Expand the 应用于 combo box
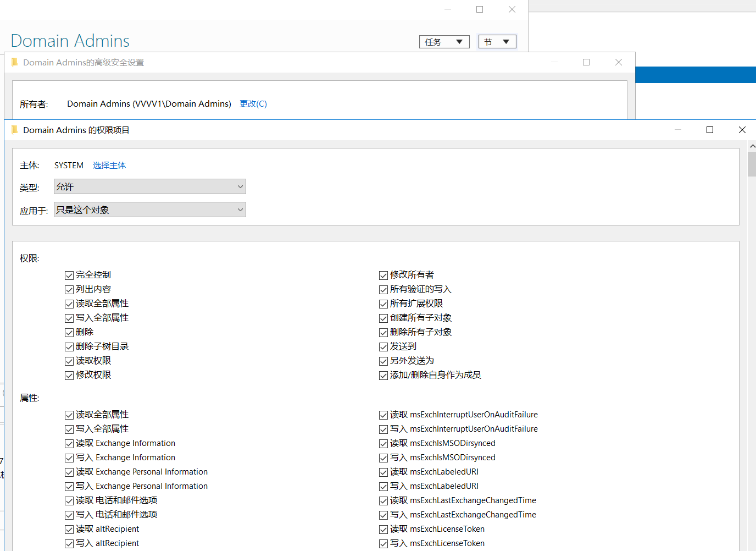Image resolution: width=756 pixels, height=551 pixels. (x=149, y=210)
